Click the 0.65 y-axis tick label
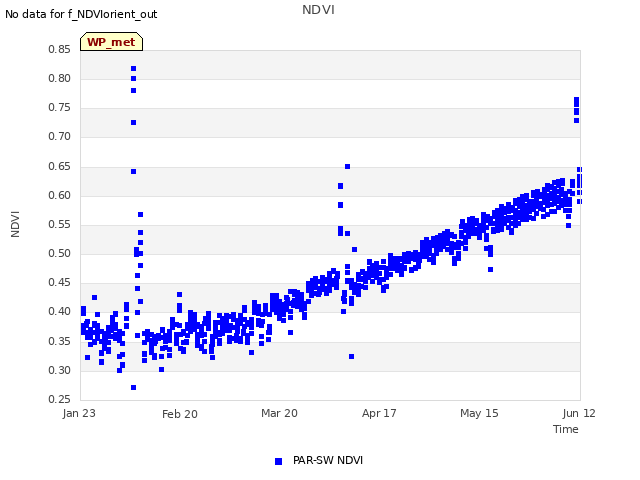 pyautogui.click(x=59, y=167)
